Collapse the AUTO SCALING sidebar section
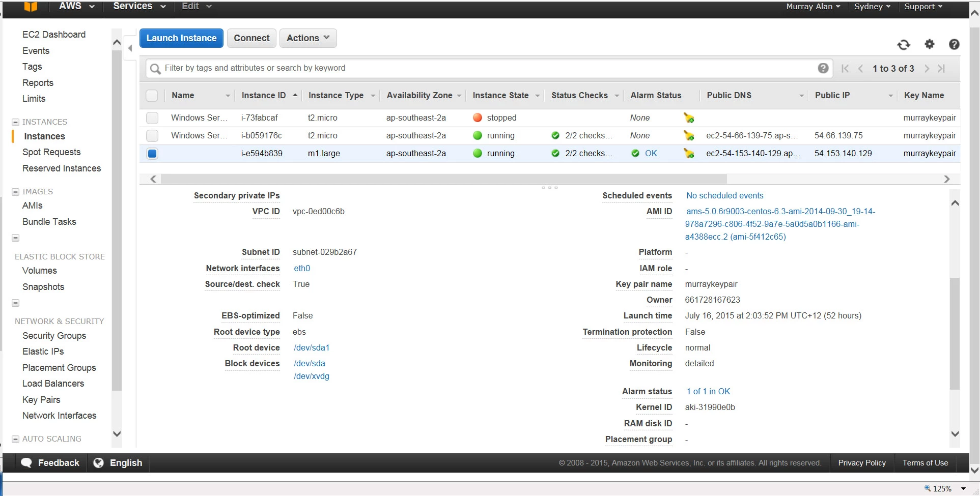Viewport: 980px width, 496px height. (x=16, y=439)
